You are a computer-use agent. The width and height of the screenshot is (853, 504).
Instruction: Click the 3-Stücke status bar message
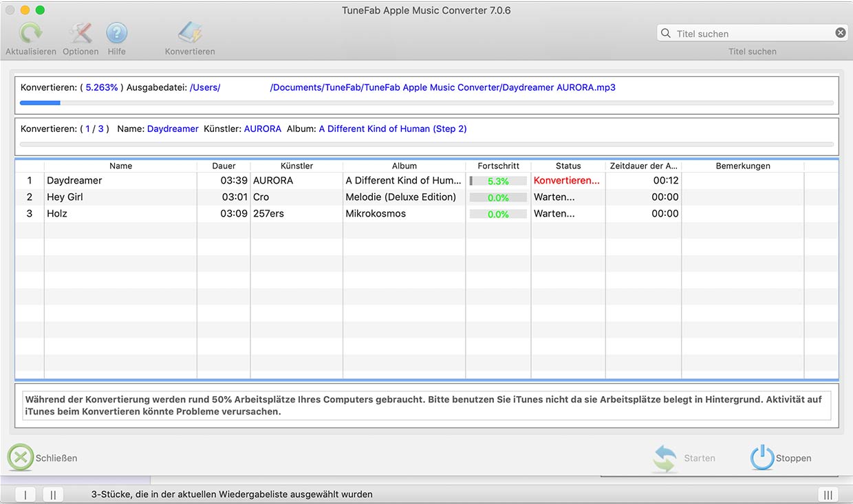click(232, 494)
